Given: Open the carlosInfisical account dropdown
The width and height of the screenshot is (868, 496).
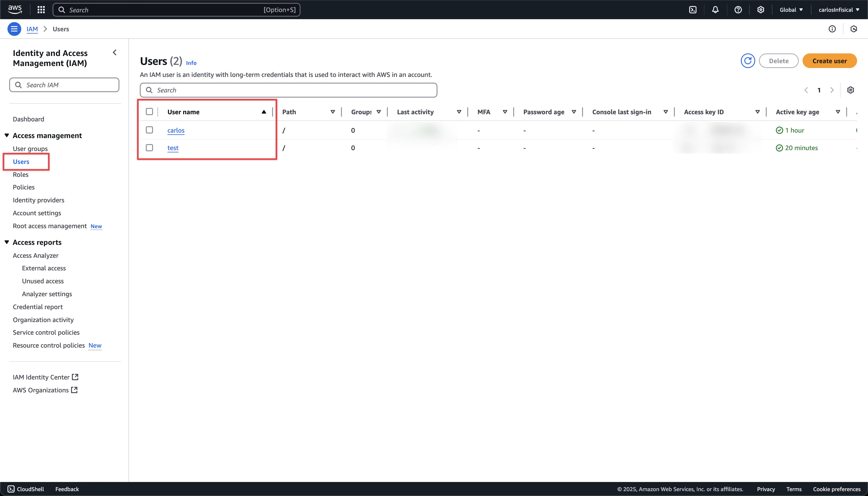Looking at the screenshot, I should (x=839, y=9).
